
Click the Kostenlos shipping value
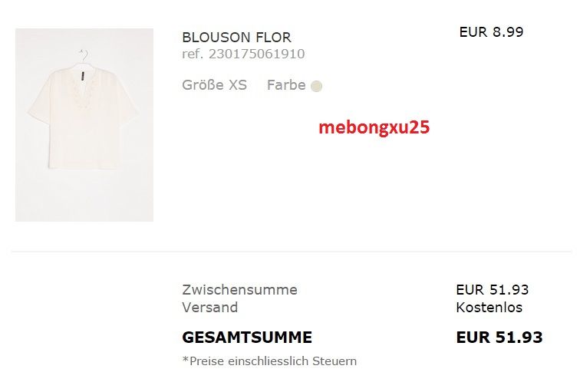[x=489, y=308]
